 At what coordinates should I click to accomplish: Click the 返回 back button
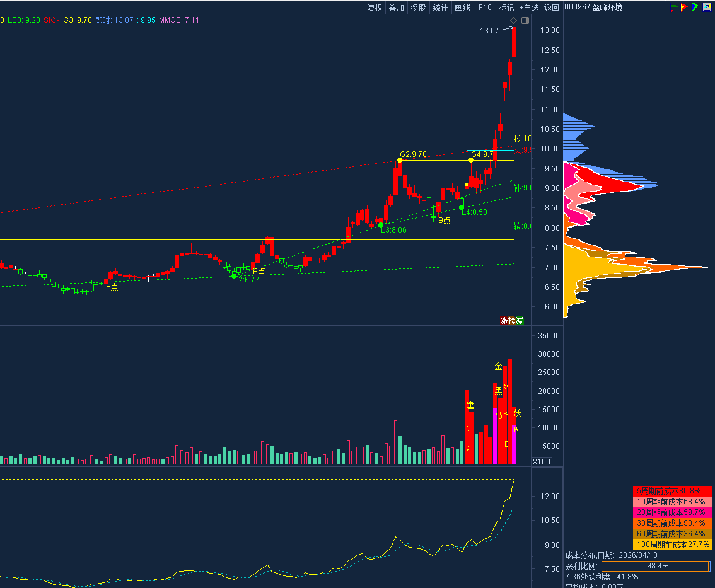click(552, 8)
